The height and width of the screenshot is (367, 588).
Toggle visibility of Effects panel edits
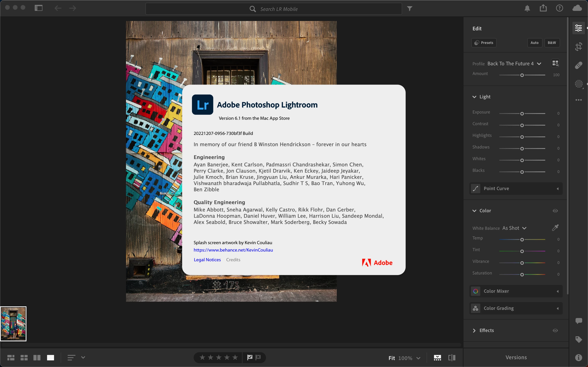pos(555,330)
